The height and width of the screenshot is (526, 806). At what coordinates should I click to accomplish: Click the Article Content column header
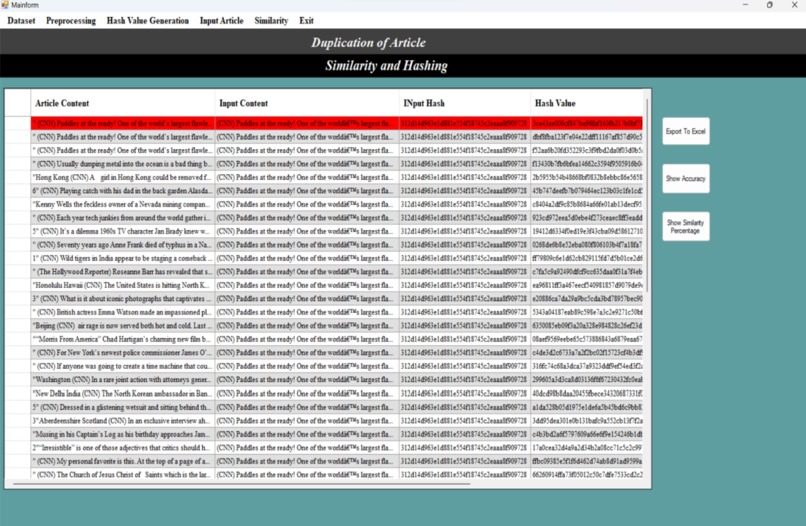click(122, 103)
